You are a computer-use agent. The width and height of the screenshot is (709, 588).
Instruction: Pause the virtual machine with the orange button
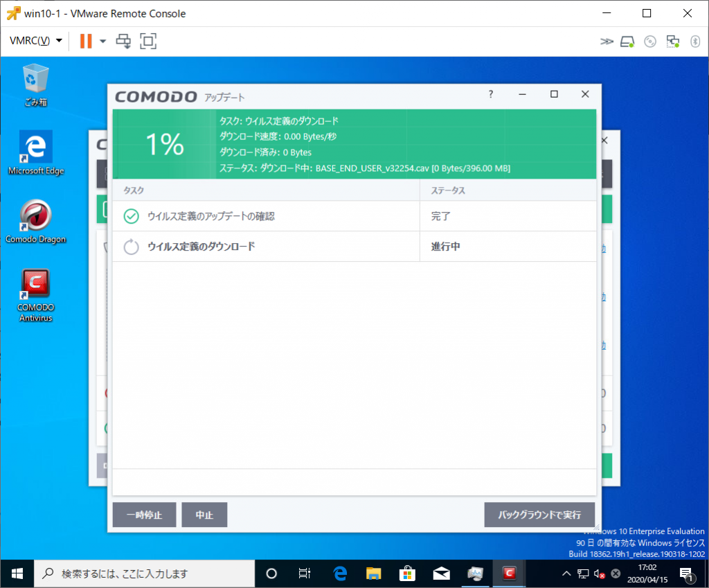click(x=86, y=41)
